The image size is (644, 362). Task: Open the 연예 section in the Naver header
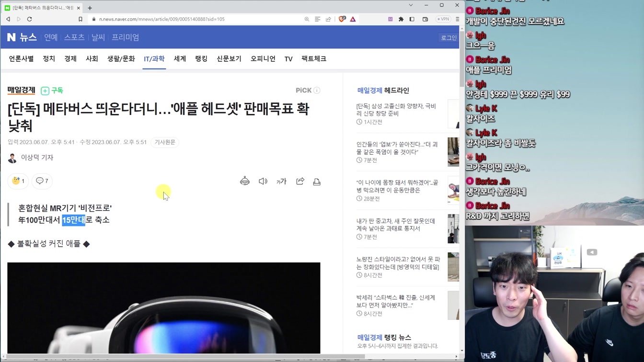(x=51, y=37)
